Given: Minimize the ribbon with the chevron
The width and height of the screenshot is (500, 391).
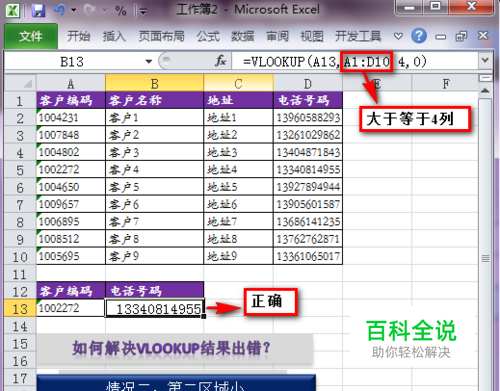Looking at the screenshot, I should tap(398, 36).
